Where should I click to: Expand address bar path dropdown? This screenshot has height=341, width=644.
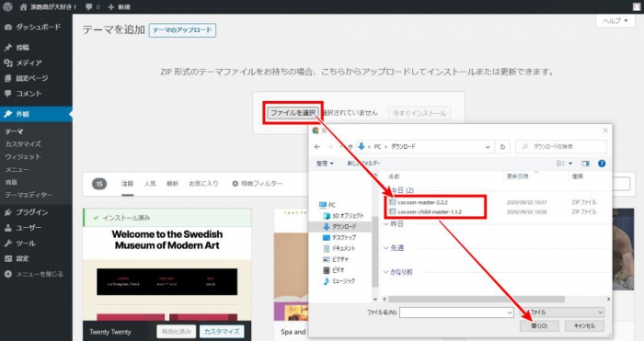click(488, 147)
